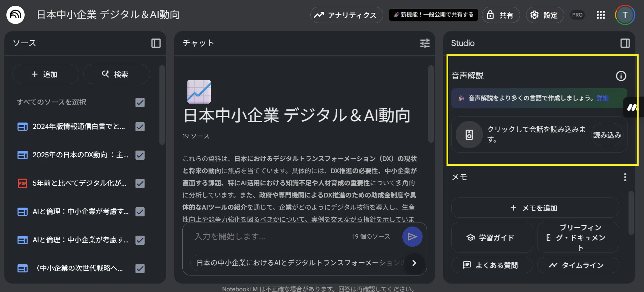Open chat configuration sliders icon
Viewport: 644px width, 292px height.
tap(425, 43)
